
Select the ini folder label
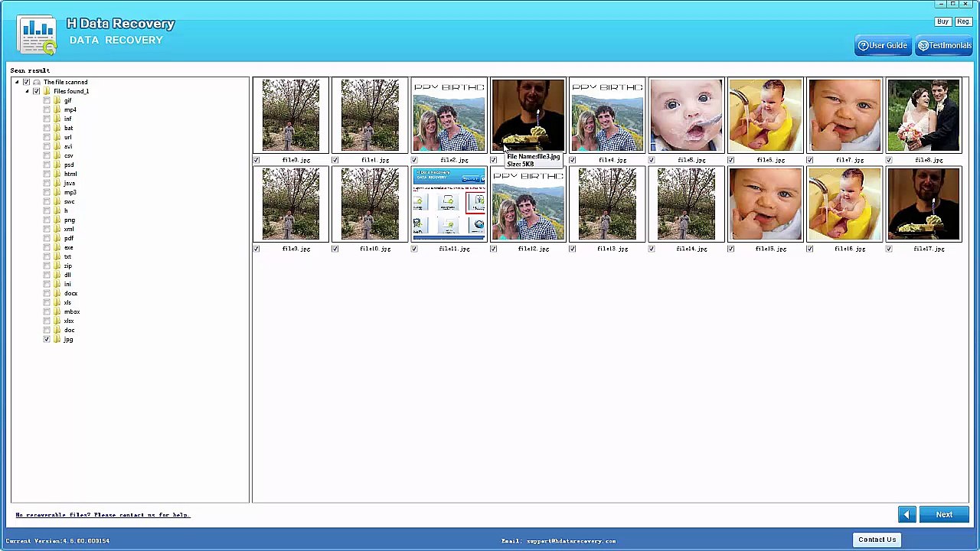(67, 284)
